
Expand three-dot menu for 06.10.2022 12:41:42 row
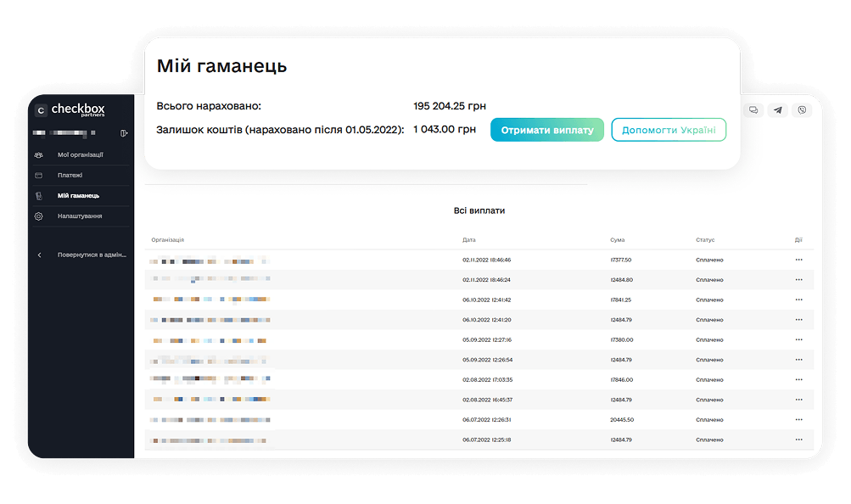point(798,300)
